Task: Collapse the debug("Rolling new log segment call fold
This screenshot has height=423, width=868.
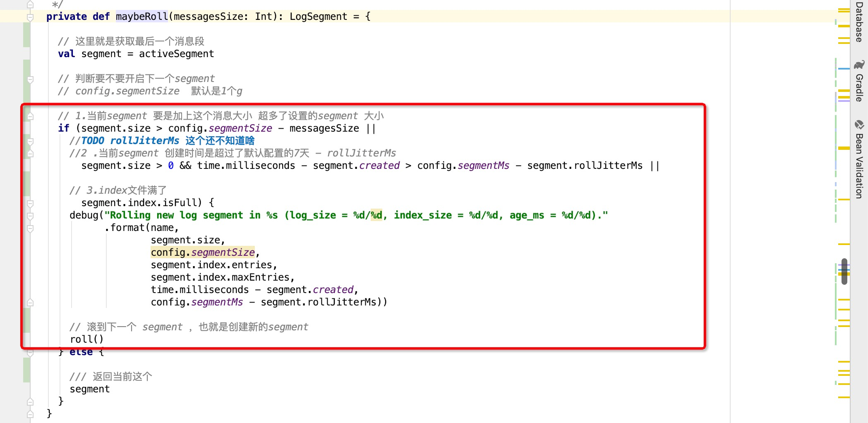Action: [x=30, y=216]
